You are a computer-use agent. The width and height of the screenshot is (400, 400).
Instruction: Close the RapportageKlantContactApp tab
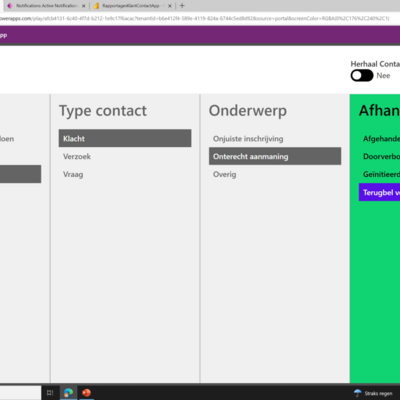[x=170, y=6]
